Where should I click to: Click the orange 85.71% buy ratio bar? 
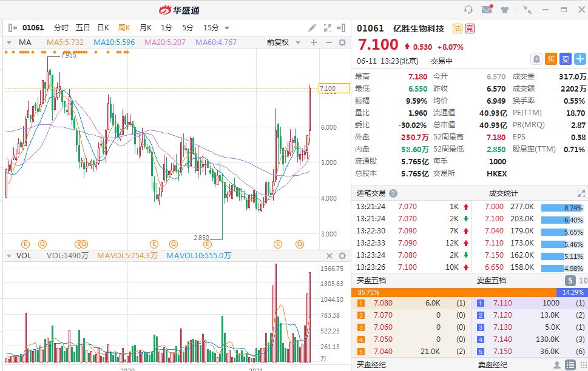pos(454,292)
